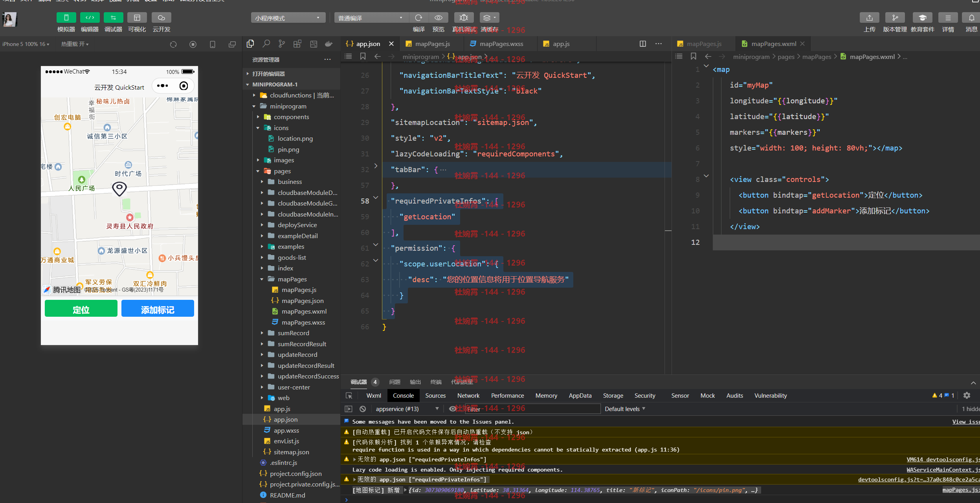Click the element inspect picker icon
Screen dimensions: 980x503
349,395
